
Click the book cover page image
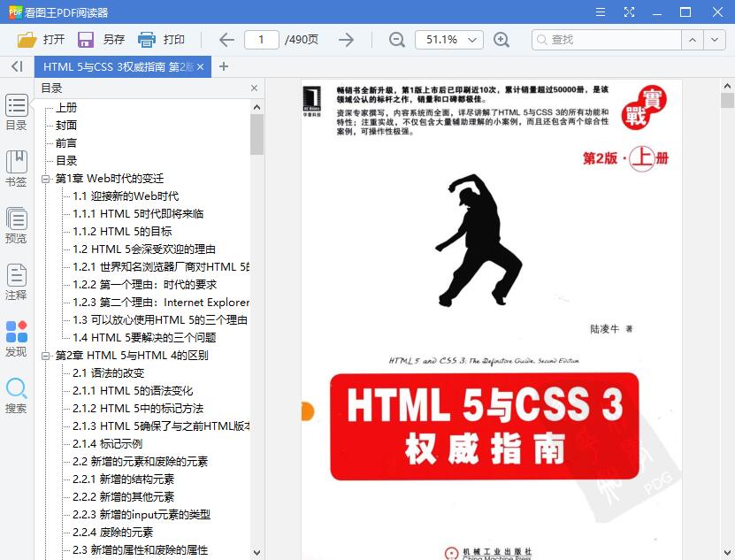pos(491,319)
